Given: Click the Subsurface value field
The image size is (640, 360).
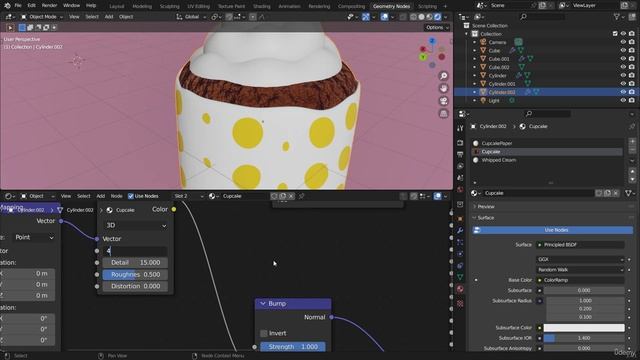Looking at the screenshot, I should tap(584, 291).
